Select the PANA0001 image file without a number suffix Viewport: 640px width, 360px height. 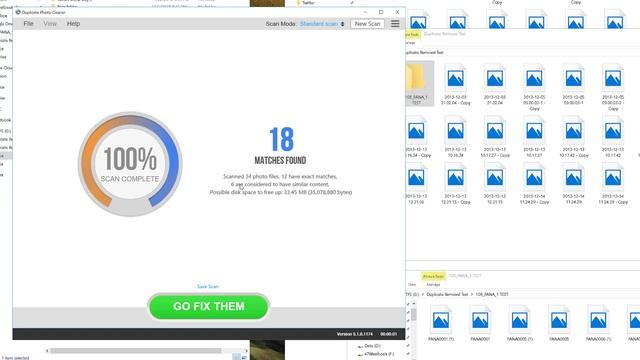tap(480, 323)
